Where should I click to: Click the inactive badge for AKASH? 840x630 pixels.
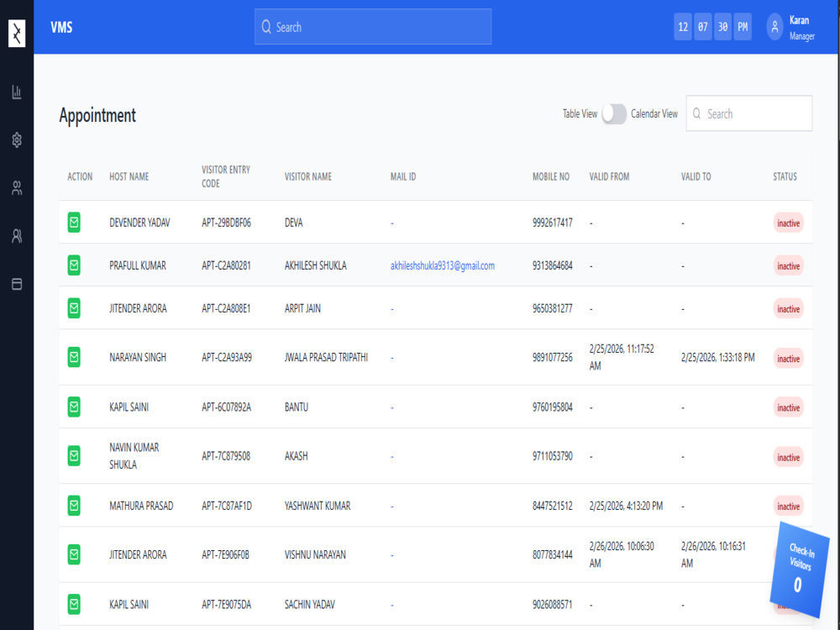point(789,458)
